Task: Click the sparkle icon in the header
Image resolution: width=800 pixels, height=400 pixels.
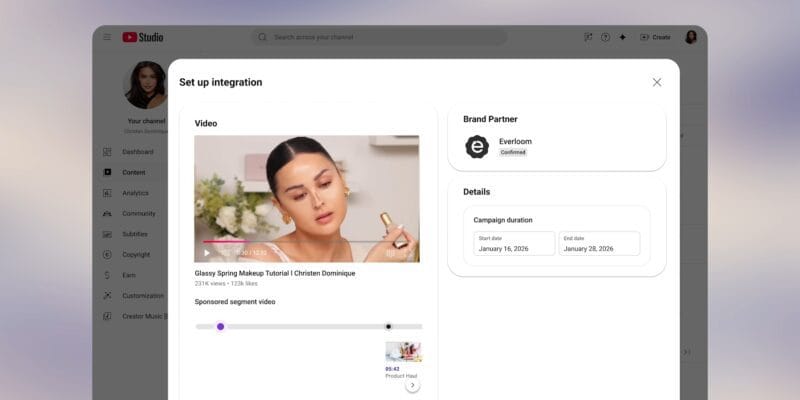Action: pyautogui.click(x=622, y=37)
